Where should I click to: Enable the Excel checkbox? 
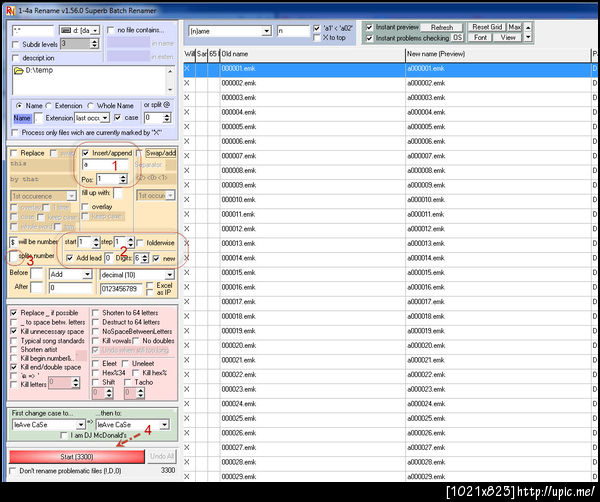150,285
